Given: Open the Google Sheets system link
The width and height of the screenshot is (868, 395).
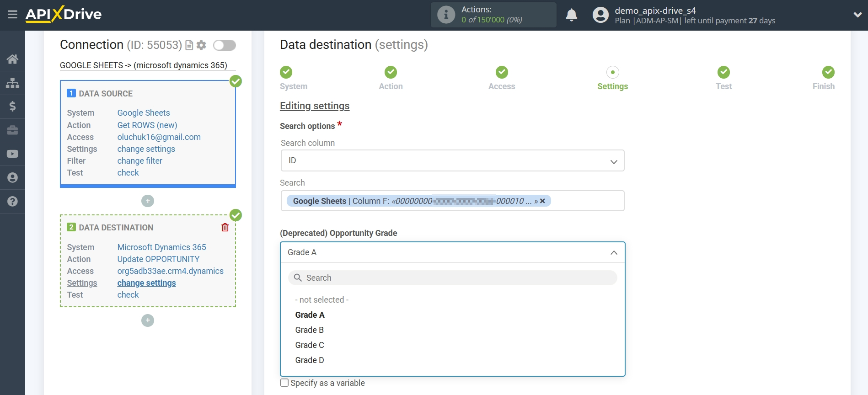Looking at the screenshot, I should [x=144, y=113].
